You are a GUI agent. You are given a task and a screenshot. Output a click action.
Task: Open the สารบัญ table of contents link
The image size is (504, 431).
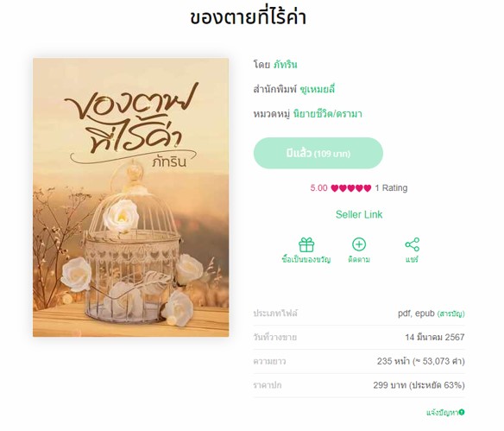point(451,314)
